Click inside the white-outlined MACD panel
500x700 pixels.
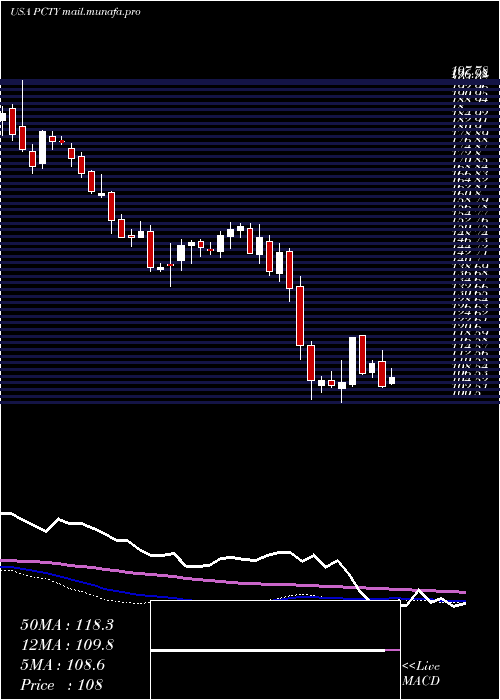pyautogui.click(x=275, y=650)
